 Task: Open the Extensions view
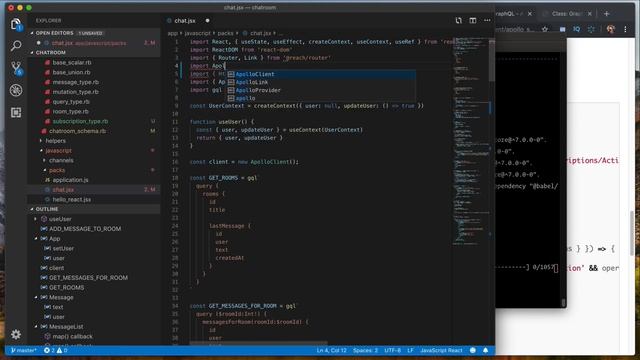16,112
